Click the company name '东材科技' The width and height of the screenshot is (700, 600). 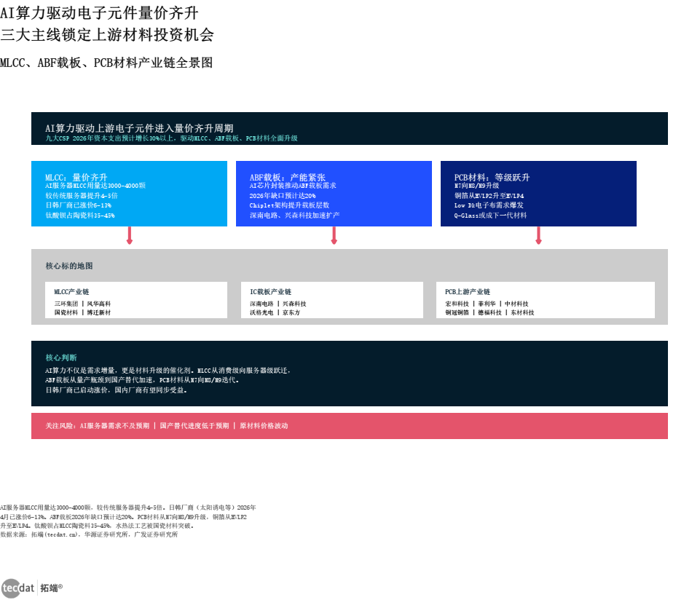point(522,312)
